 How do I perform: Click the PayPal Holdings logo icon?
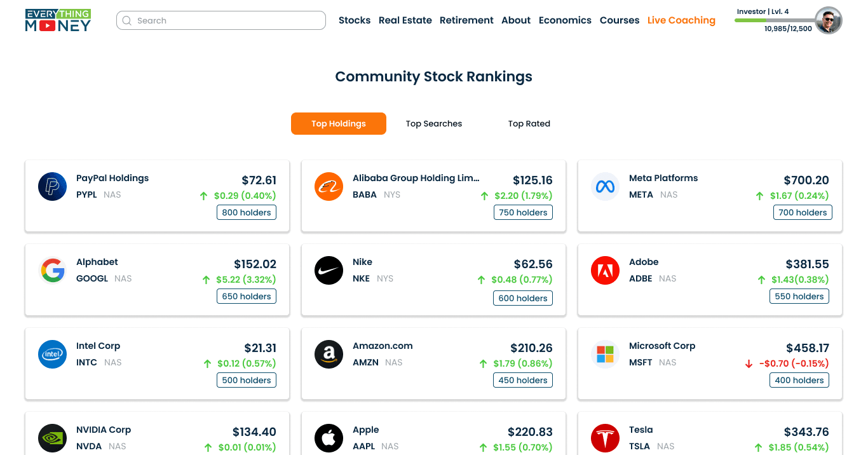click(52, 186)
